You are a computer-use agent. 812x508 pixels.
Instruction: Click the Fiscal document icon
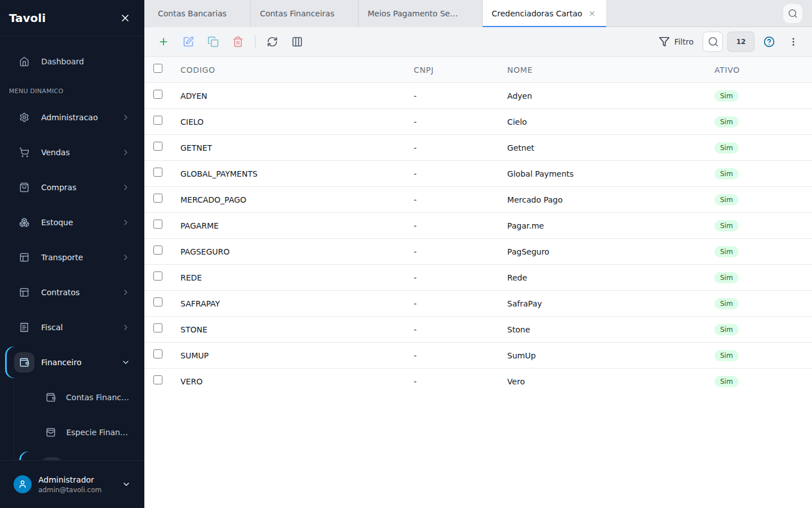coord(24,327)
